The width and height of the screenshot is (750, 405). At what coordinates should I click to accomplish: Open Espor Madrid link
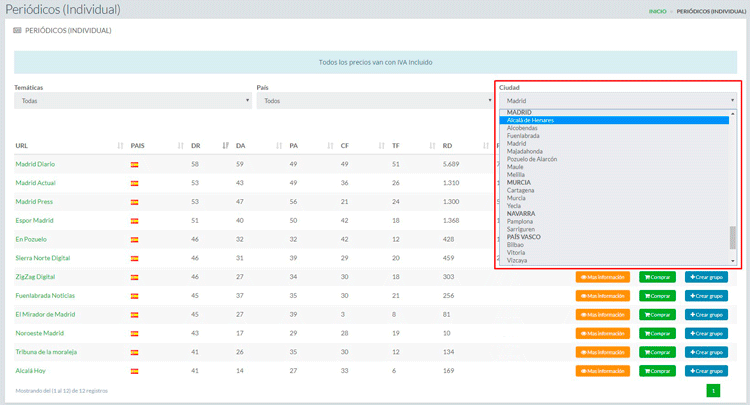pyautogui.click(x=34, y=220)
